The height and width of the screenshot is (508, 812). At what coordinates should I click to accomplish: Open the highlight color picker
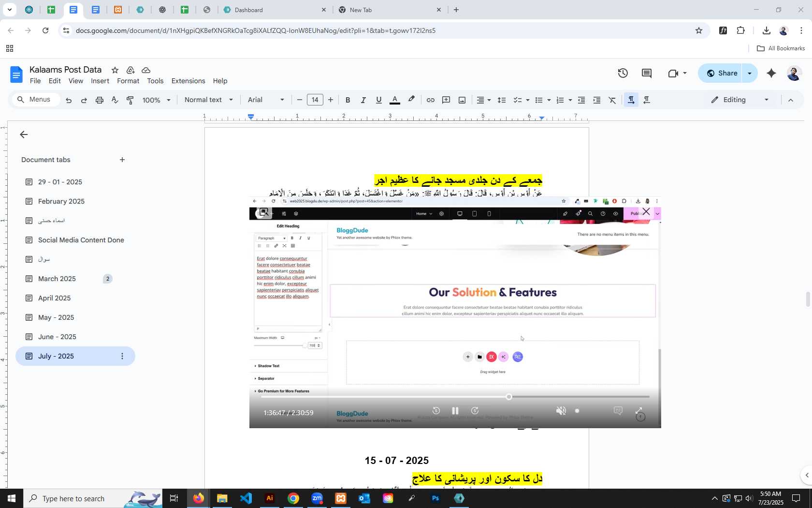[411, 100]
